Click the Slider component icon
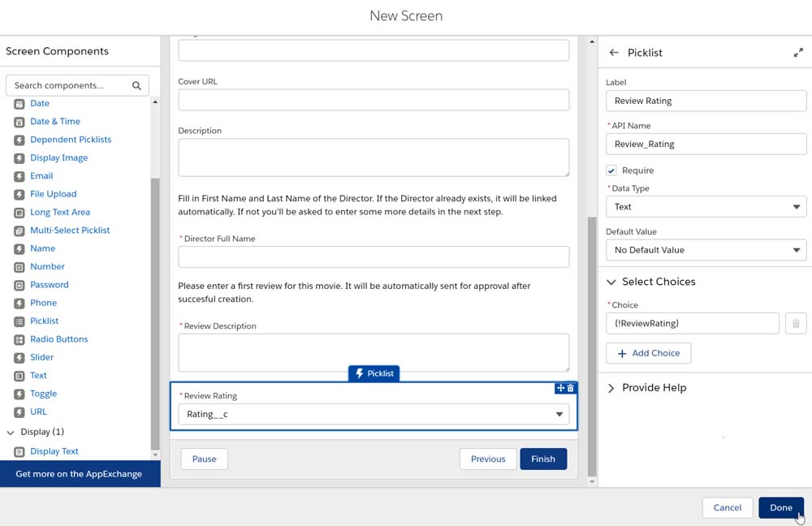The width and height of the screenshot is (812, 526). tap(19, 357)
